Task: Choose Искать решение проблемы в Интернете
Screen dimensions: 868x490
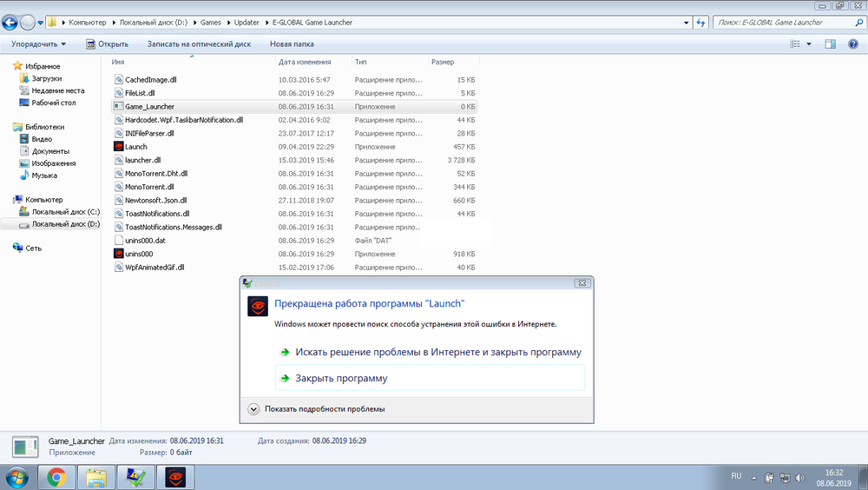Action: click(x=437, y=352)
